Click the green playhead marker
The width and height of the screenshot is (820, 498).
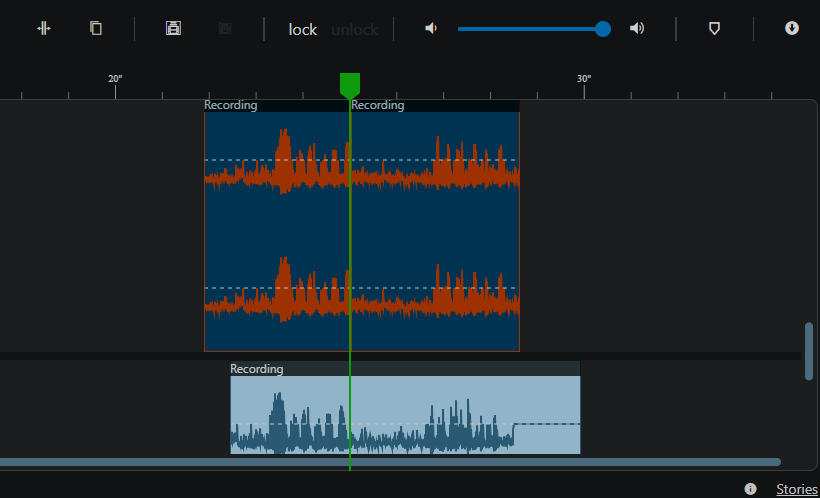pyautogui.click(x=350, y=86)
